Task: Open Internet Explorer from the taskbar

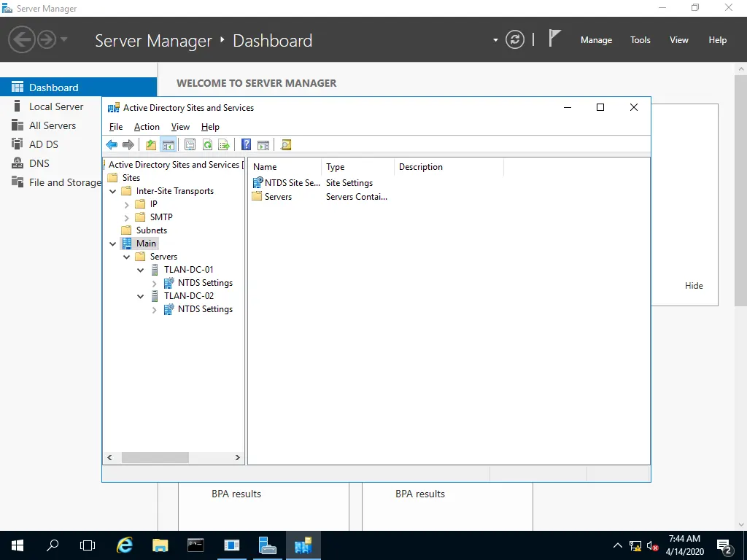Action: pos(125,545)
